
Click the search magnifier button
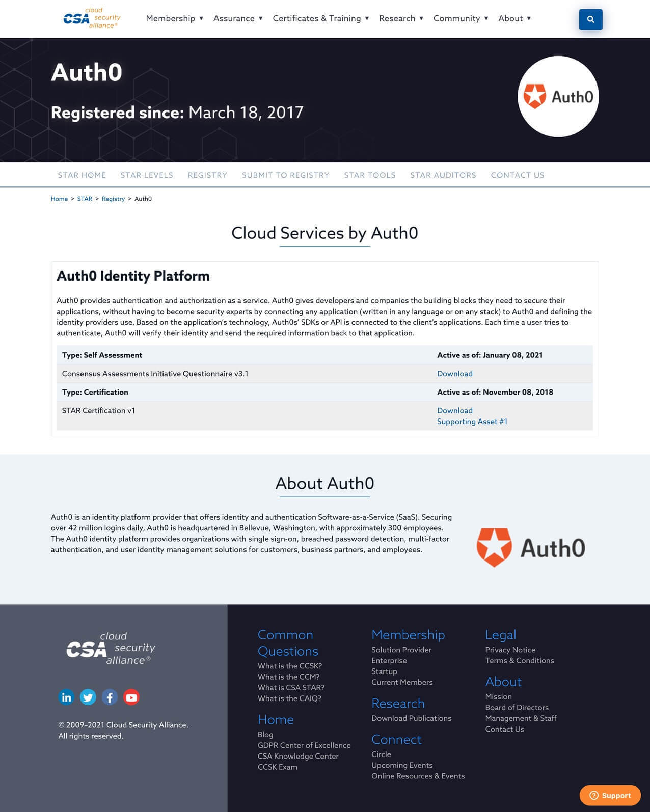(x=590, y=19)
